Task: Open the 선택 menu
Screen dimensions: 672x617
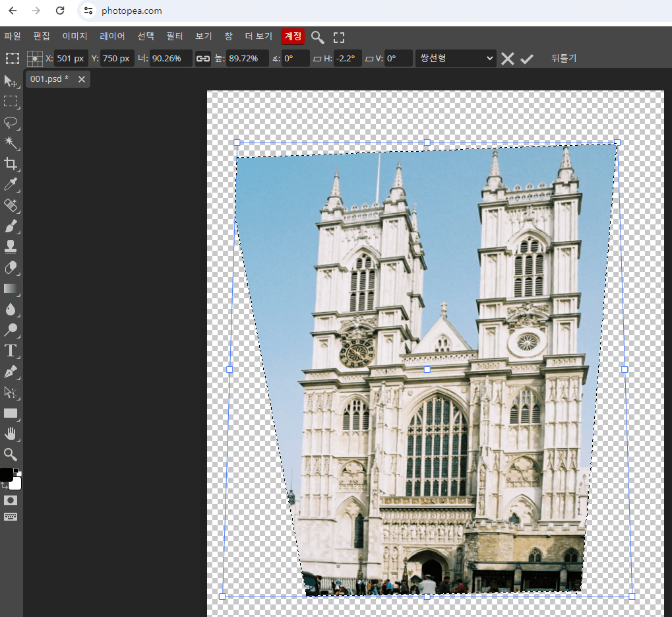Action: (146, 36)
